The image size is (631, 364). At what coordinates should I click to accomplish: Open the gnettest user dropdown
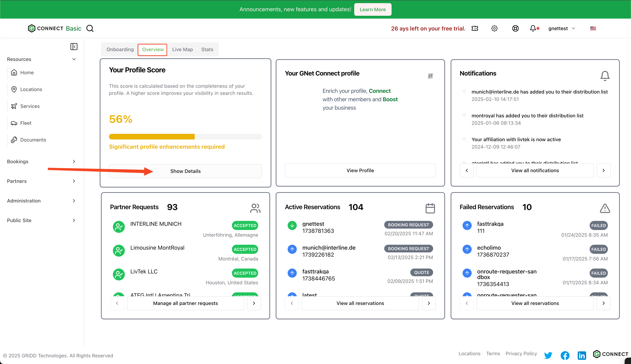pyautogui.click(x=561, y=29)
